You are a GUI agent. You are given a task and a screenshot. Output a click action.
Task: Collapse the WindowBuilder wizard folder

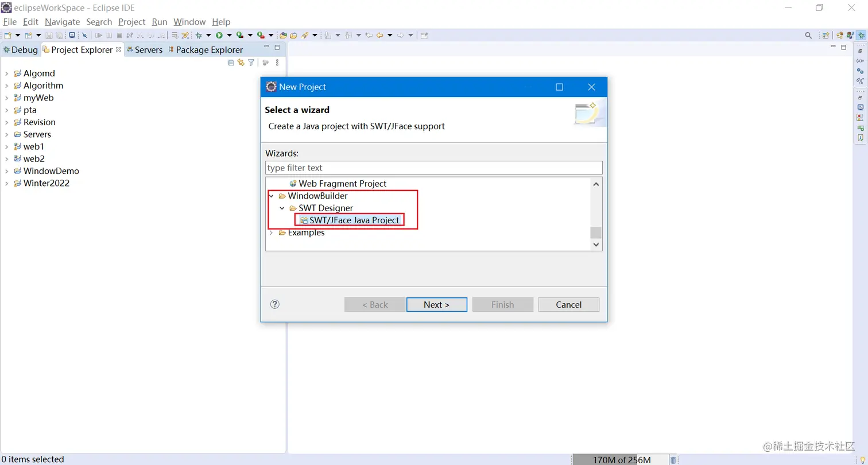pos(271,196)
